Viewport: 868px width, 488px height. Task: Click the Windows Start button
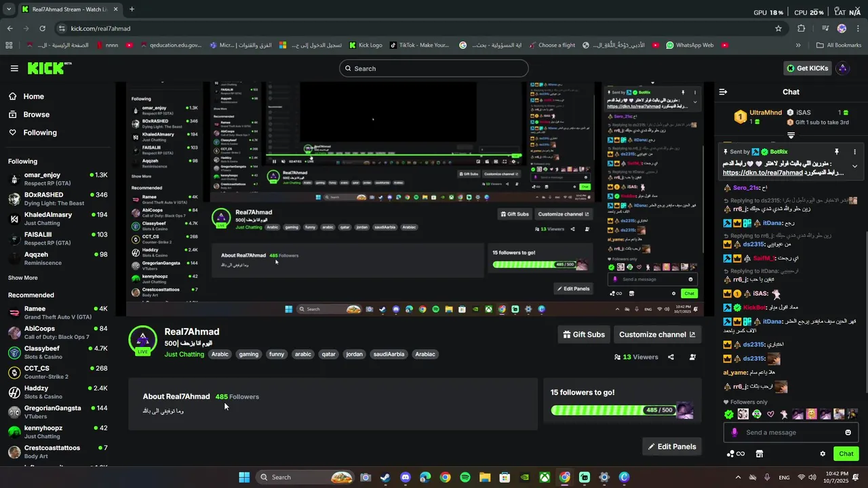click(244, 477)
